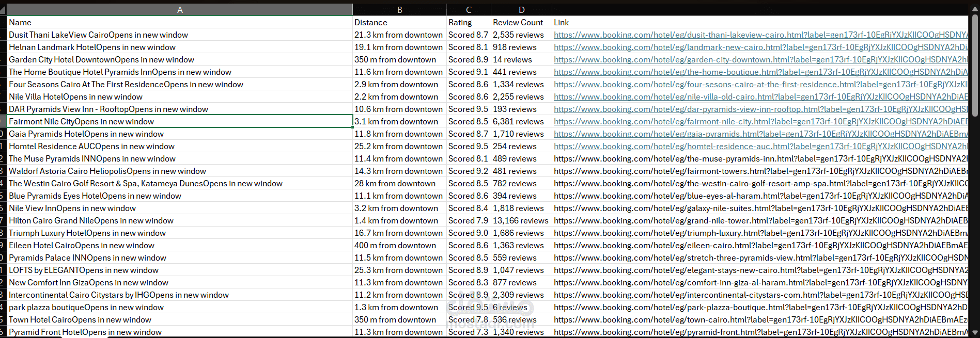
Task: Click the Nile View Inn name cell
Action: pyautogui.click(x=180, y=208)
